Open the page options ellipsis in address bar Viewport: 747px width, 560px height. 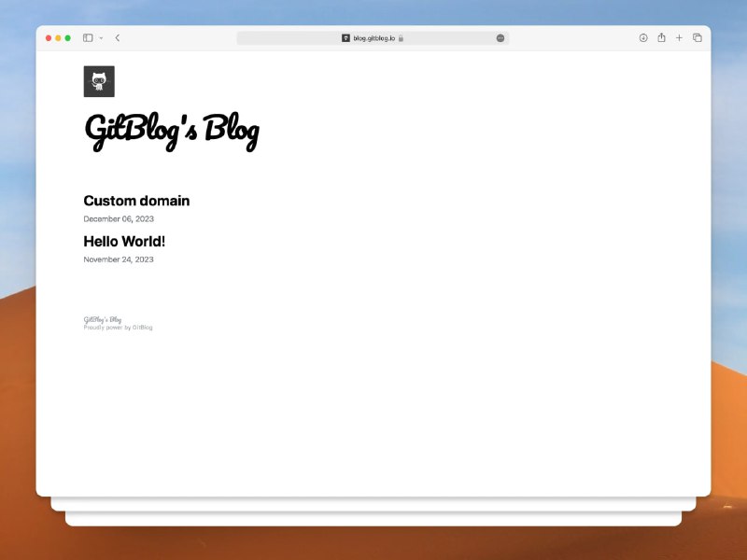click(500, 38)
